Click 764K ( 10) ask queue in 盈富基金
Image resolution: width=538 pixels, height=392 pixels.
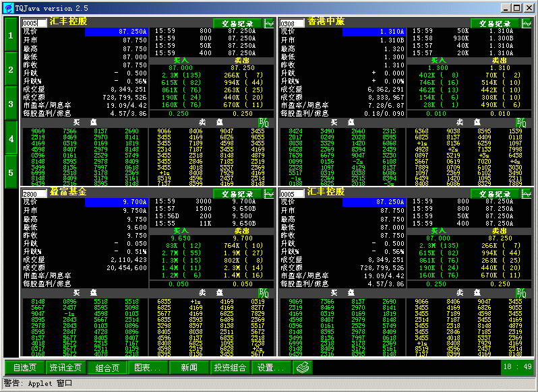[x=243, y=245]
